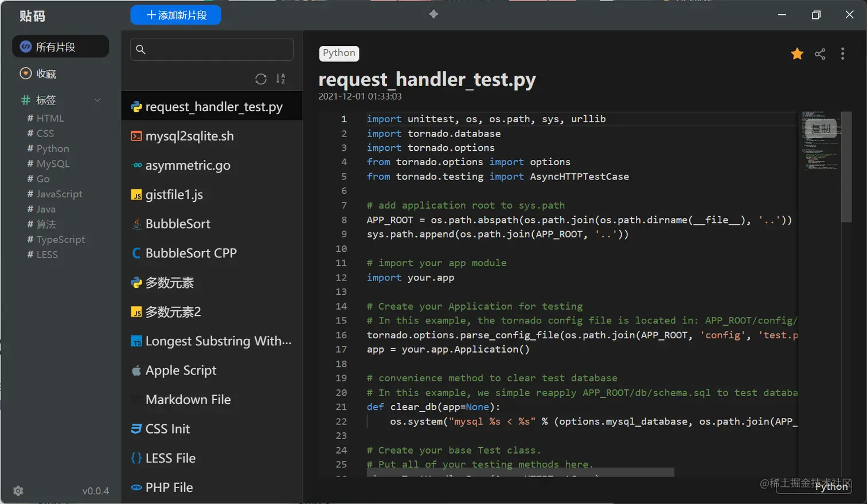Click the 贴码 app title
This screenshot has width=867, height=504.
coord(32,16)
